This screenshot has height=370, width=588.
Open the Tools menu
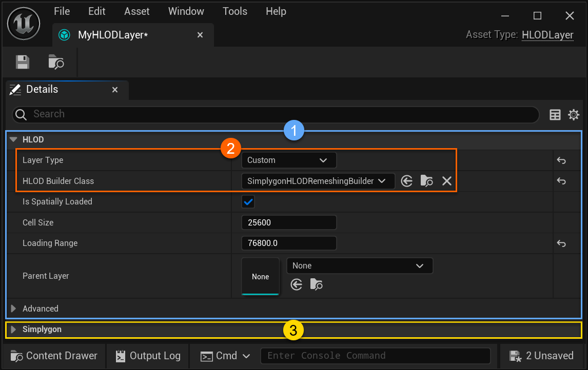pos(235,11)
